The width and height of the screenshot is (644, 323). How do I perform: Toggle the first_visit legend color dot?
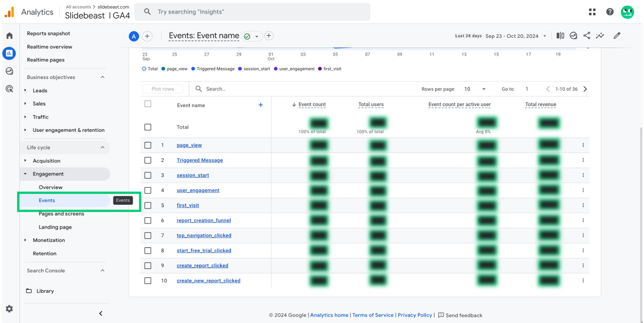click(320, 69)
